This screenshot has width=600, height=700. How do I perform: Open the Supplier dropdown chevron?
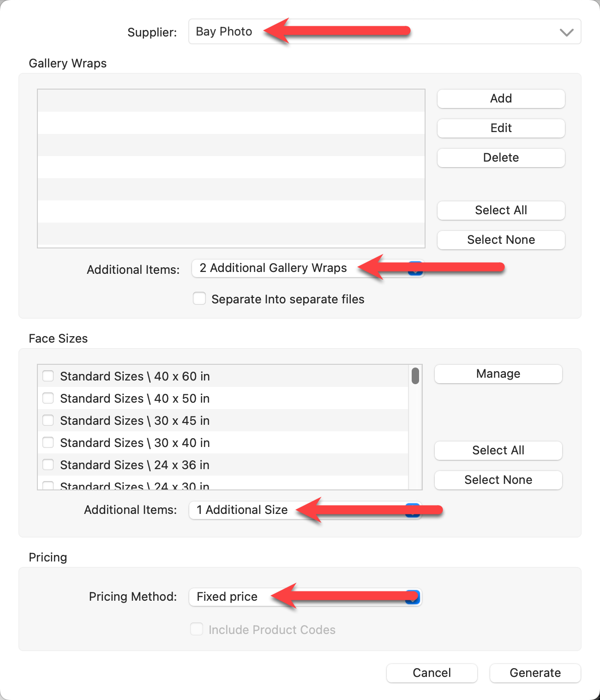pyautogui.click(x=566, y=32)
